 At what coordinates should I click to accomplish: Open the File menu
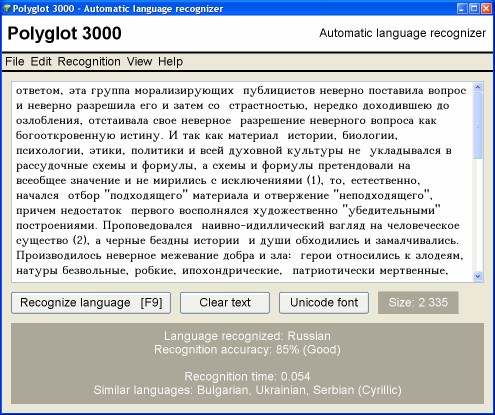(x=15, y=62)
